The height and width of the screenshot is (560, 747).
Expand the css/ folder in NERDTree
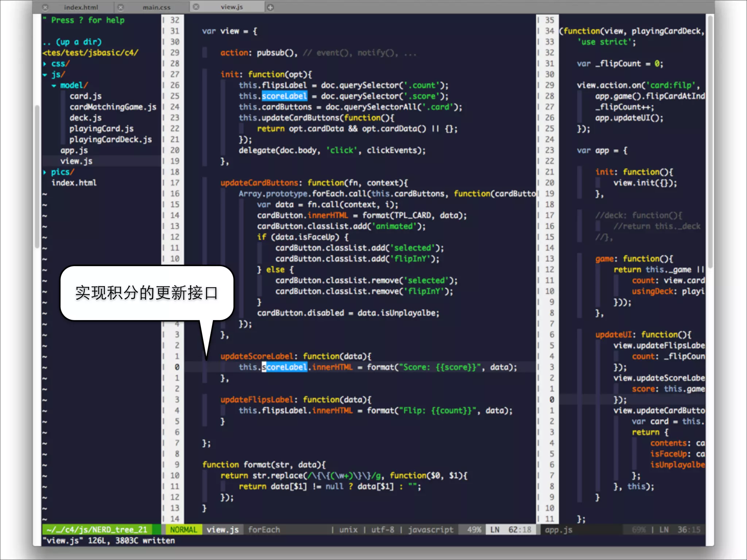[x=45, y=64]
